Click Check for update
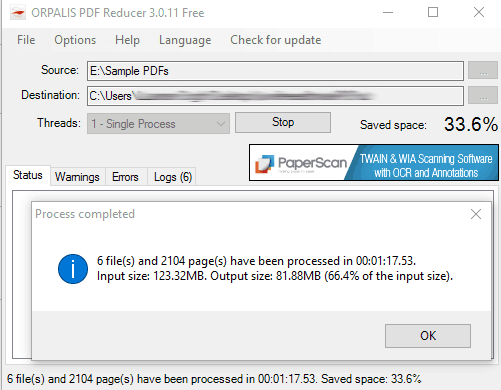This screenshot has height=390, width=501. click(x=276, y=40)
